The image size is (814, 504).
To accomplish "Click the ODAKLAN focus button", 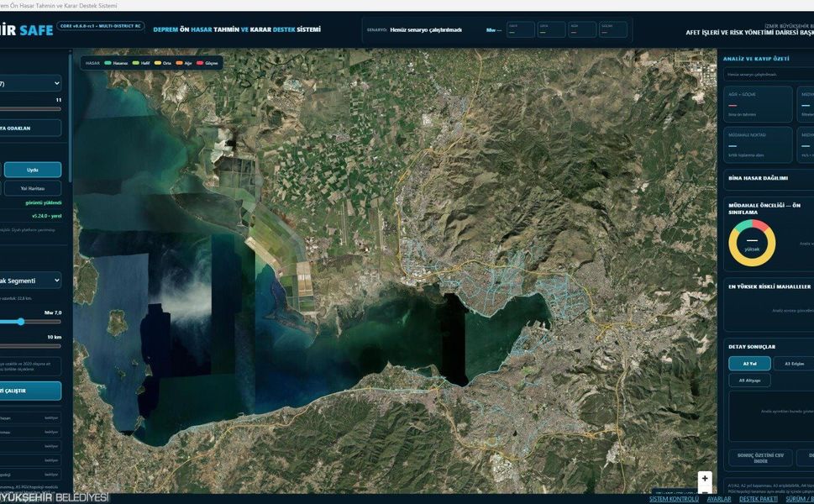I will point(30,129).
